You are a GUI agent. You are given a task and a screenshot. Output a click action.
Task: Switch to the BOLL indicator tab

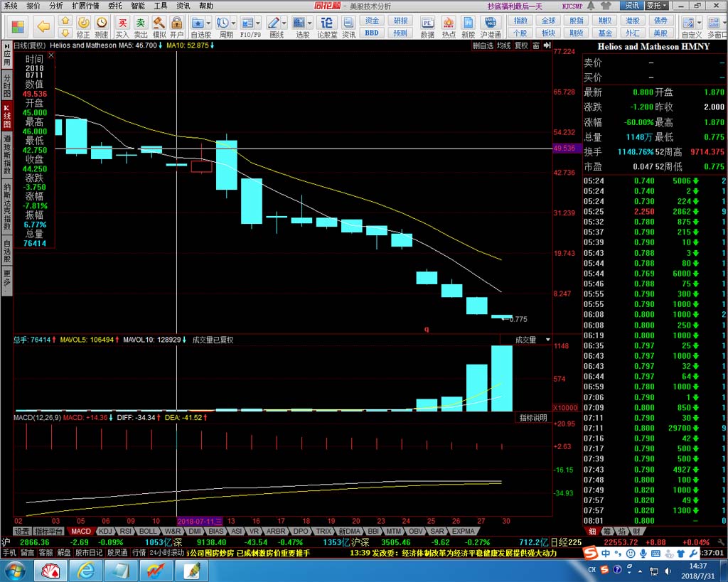[148, 531]
